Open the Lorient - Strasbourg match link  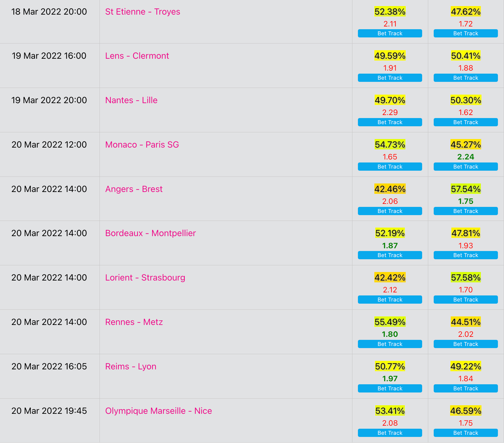click(x=145, y=278)
